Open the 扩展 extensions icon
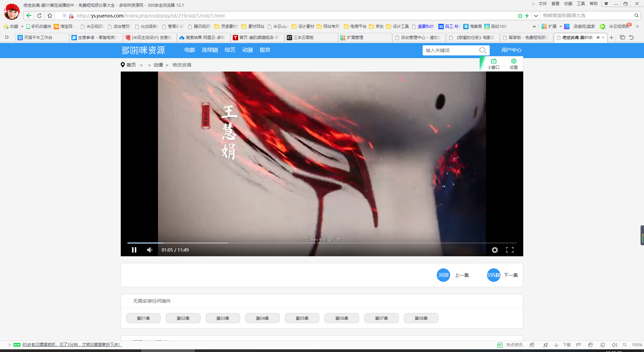The width and height of the screenshot is (644, 352). tap(549, 27)
